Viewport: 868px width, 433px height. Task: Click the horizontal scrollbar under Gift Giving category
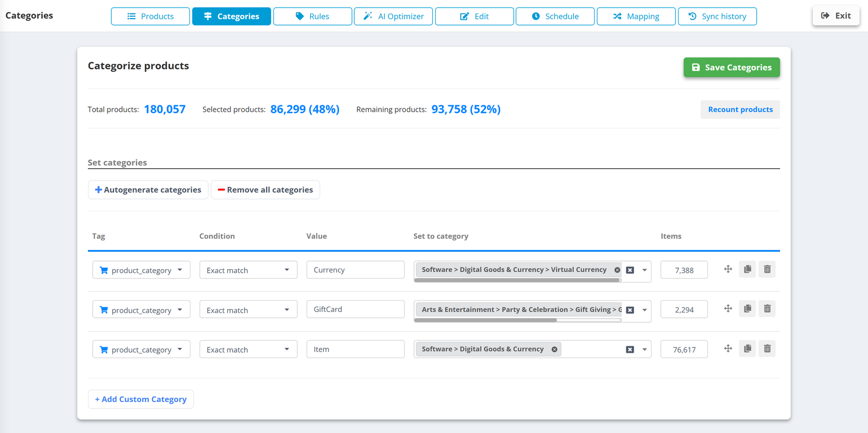pyautogui.click(x=485, y=320)
